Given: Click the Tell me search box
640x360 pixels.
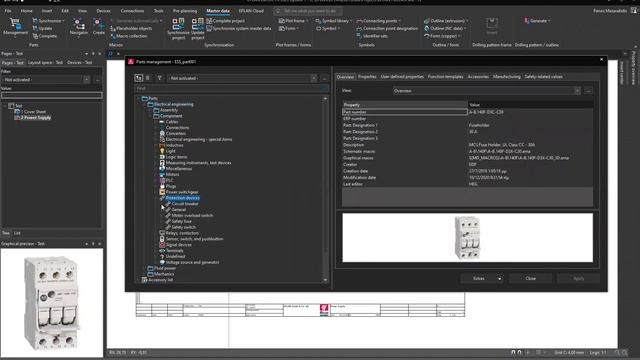Looking at the screenshot, I should point(308,11).
